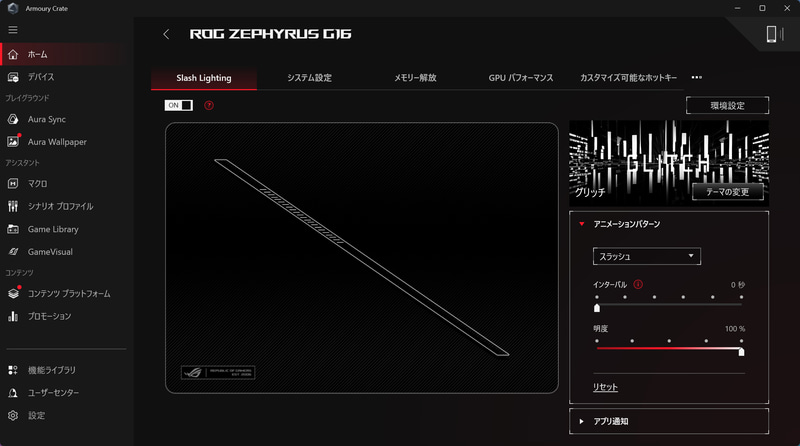The height and width of the screenshot is (446, 800).
Task: Click the 100 % brightness value
Action: pos(735,329)
